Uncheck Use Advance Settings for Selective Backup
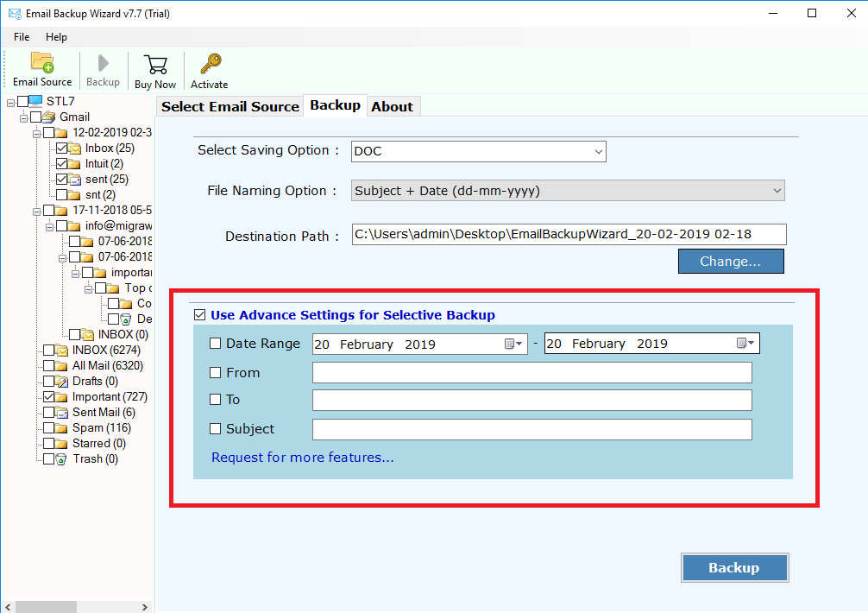Viewport: 868px width, 613px height. (x=200, y=315)
